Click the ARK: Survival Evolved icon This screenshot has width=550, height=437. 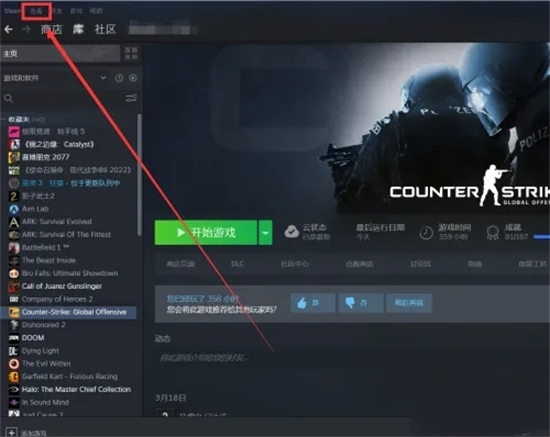tap(14, 222)
